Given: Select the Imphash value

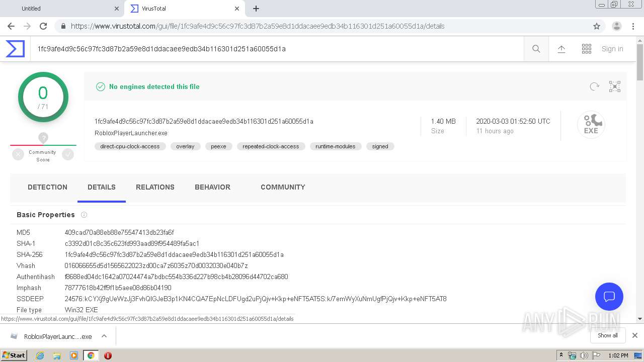Looking at the screenshot, I should [x=118, y=288].
